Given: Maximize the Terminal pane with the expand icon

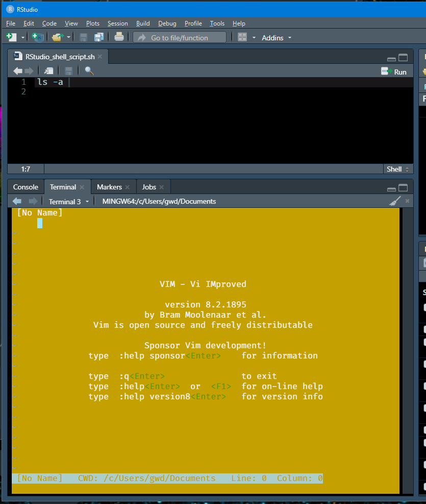Looking at the screenshot, I should coord(404,187).
